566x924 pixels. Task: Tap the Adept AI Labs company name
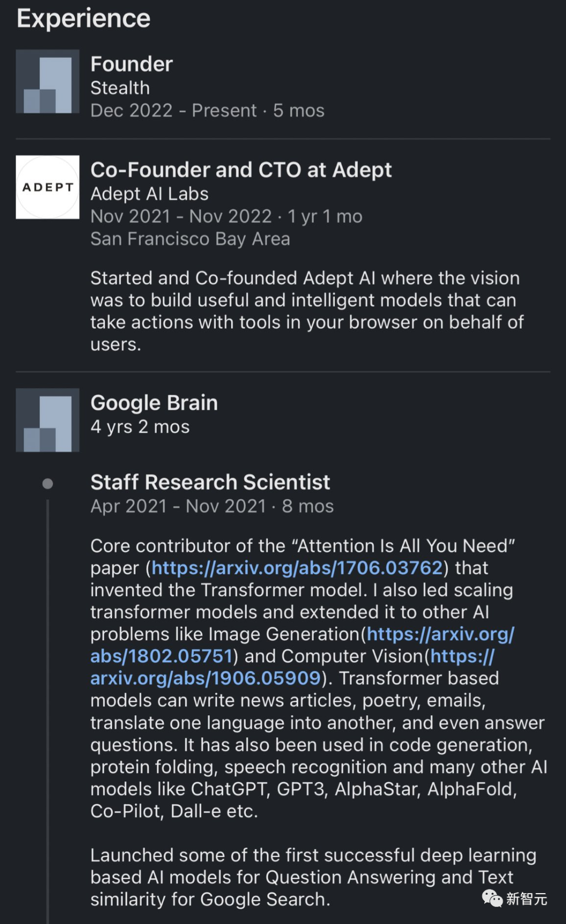point(149,194)
